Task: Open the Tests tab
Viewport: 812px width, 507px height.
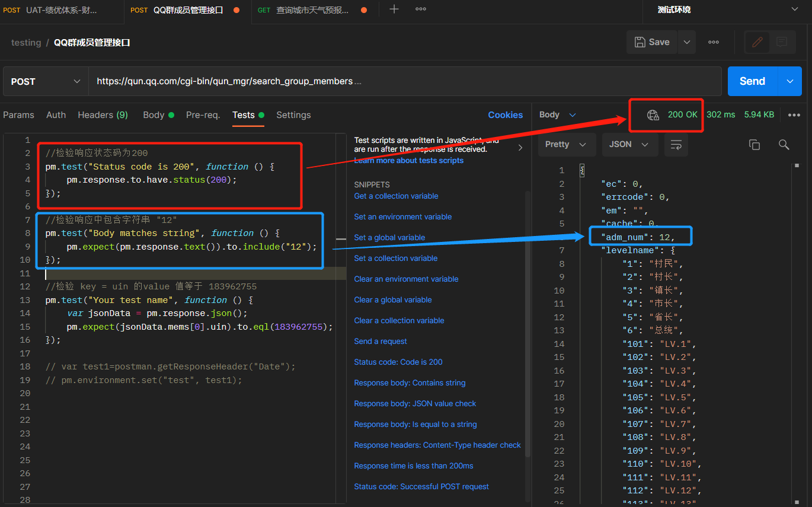Action: [248, 115]
